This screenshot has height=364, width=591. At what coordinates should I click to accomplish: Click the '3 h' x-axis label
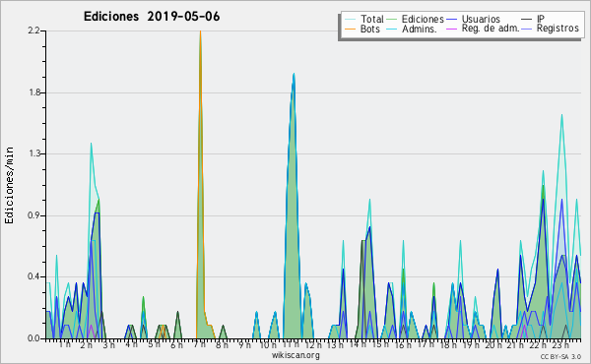pos(109,344)
